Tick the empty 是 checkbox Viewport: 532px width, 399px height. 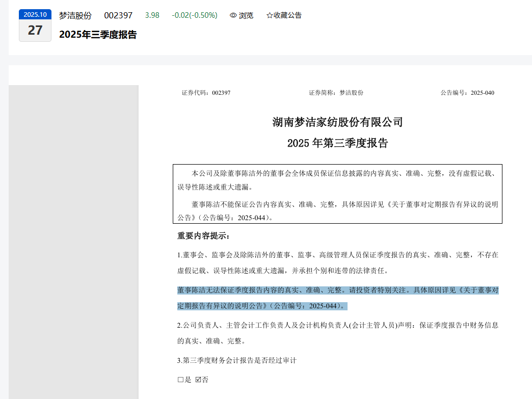point(180,380)
